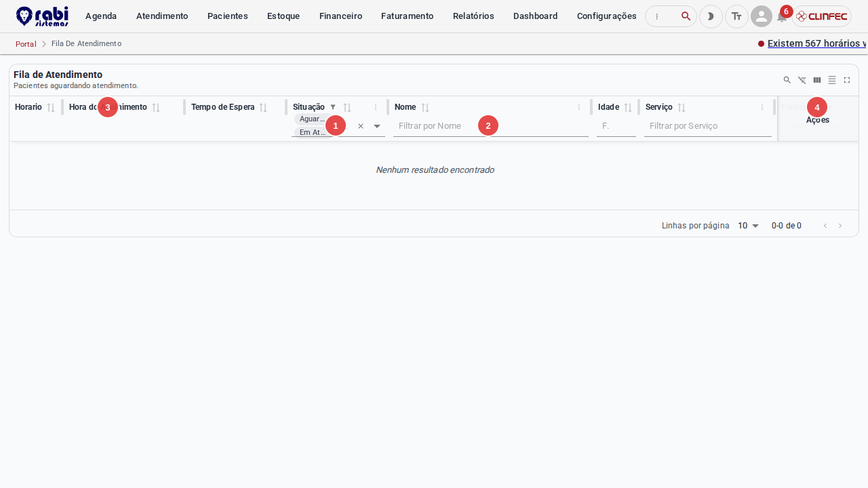Open the Agenda menu
The image size is (868, 488).
coord(101,16)
